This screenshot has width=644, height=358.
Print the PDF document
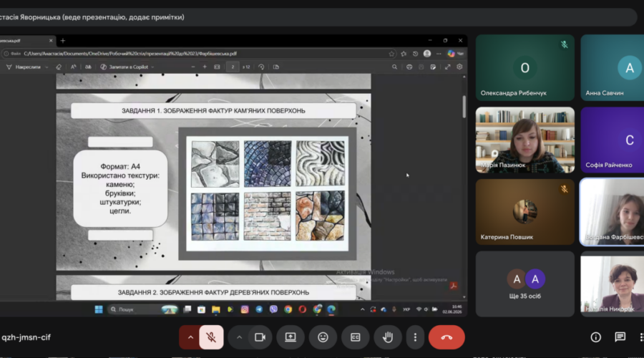(x=409, y=67)
